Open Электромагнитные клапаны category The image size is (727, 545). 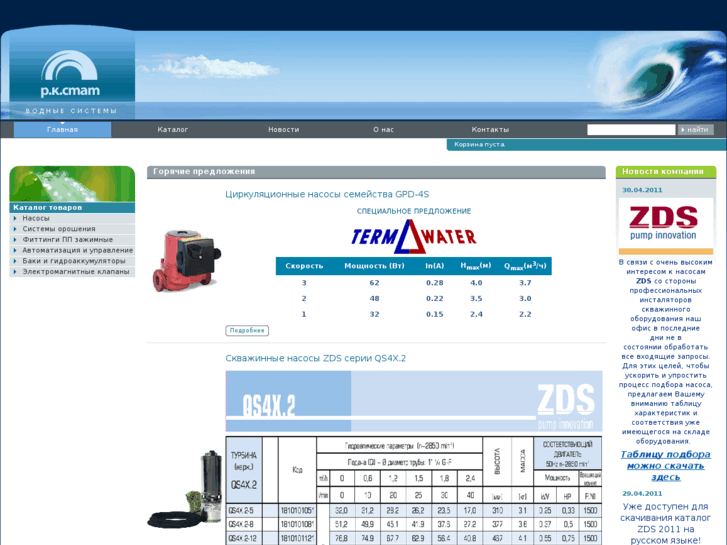coord(76,271)
